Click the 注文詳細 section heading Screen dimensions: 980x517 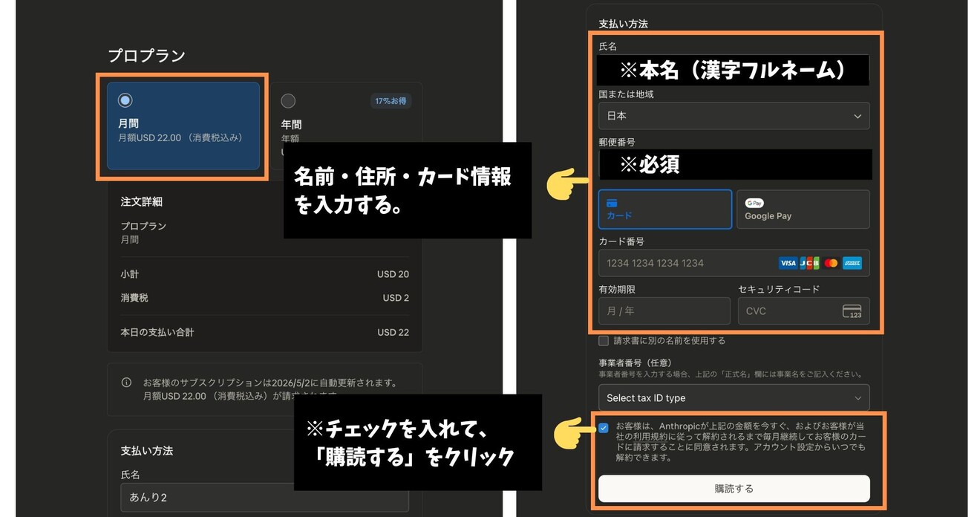pos(141,201)
